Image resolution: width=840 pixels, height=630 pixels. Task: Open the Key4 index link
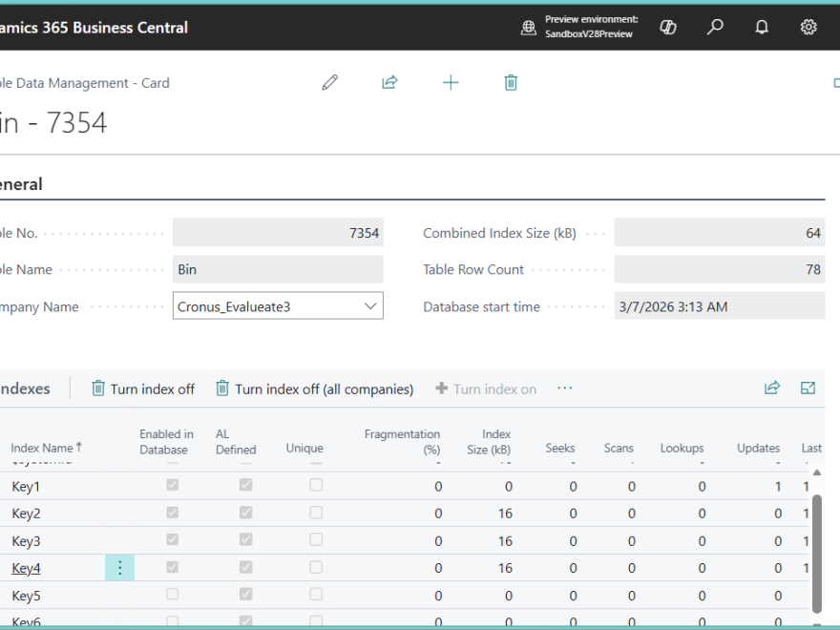point(26,568)
